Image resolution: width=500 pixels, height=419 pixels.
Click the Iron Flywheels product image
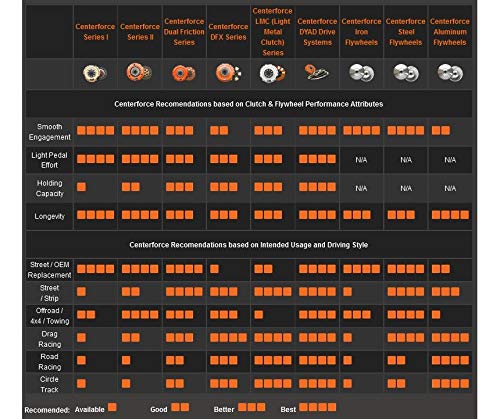(x=361, y=73)
